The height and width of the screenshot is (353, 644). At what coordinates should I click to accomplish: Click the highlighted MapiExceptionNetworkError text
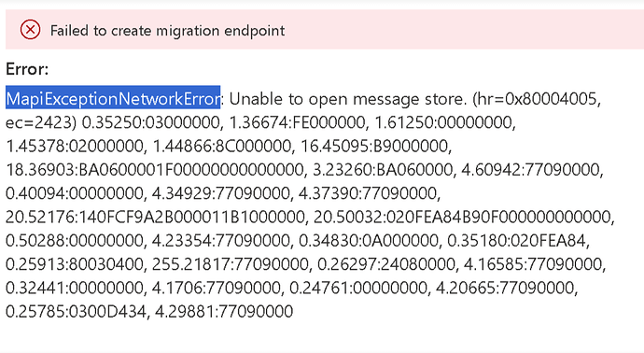tap(113, 99)
